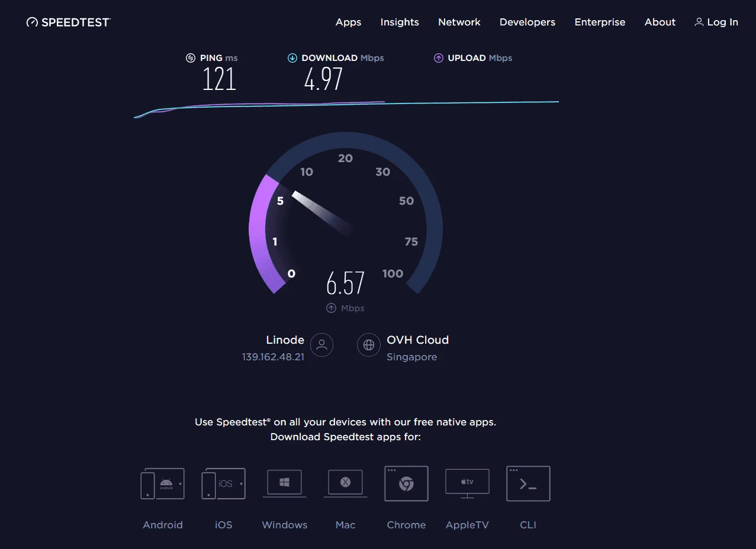The height and width of the screenshot is (549, 756).
Task: Click the CLI text link
Action: 528,525
